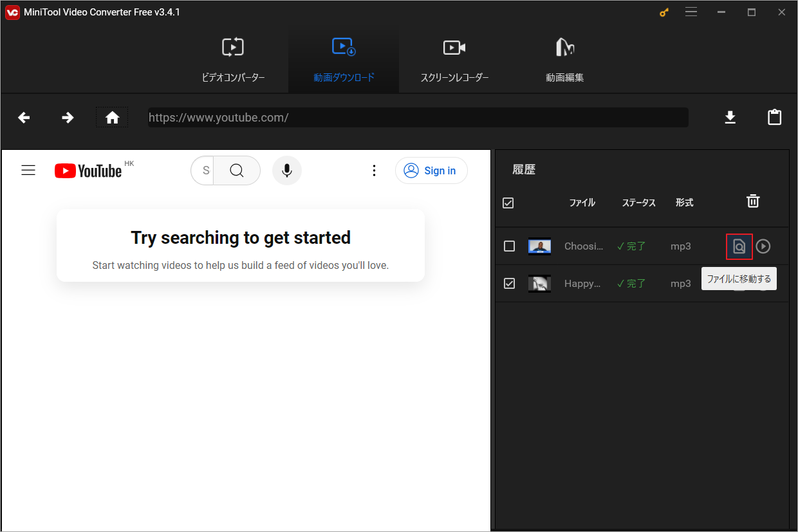Click the Happy... video thumbnail
Screen dimensions: 798x532
[539, 284]
